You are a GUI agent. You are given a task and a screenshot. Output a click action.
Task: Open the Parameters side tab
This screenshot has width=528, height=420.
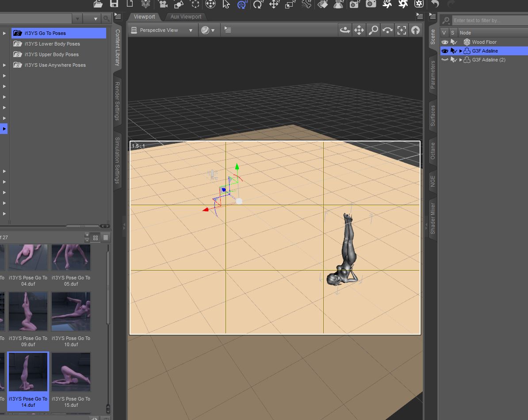point(433,75)
